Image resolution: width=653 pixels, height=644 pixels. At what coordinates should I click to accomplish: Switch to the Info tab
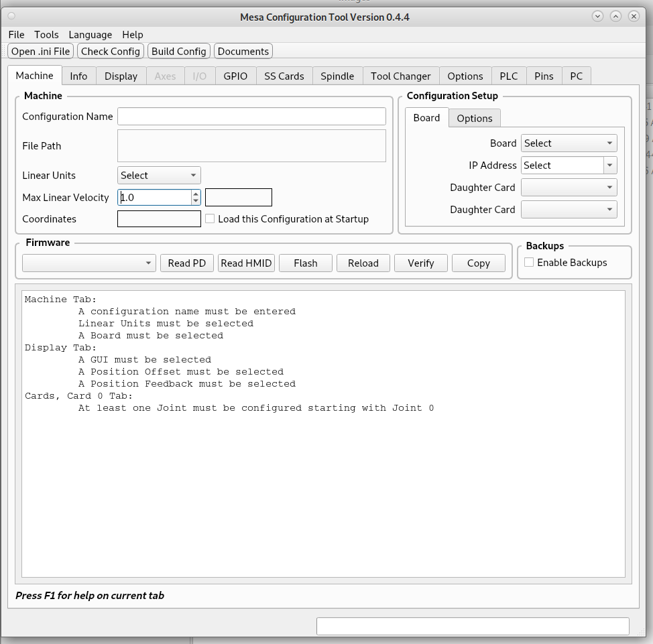tap(78, 76)
